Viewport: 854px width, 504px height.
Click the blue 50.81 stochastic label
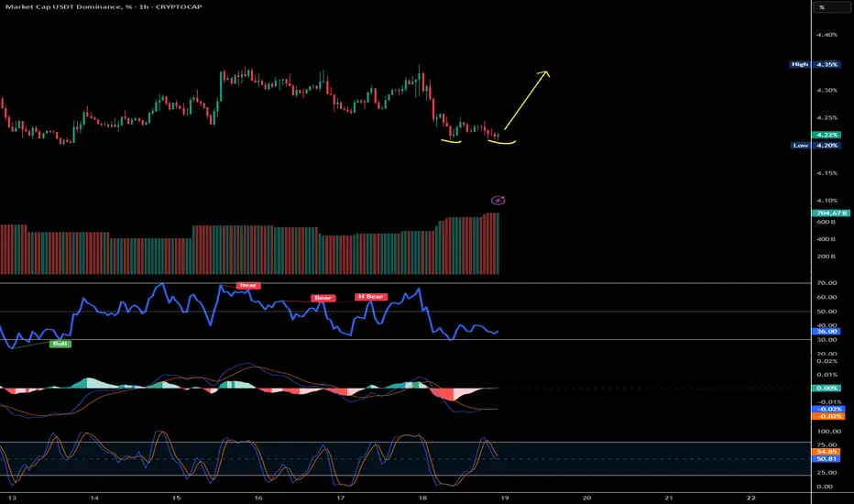coord(827,459)
